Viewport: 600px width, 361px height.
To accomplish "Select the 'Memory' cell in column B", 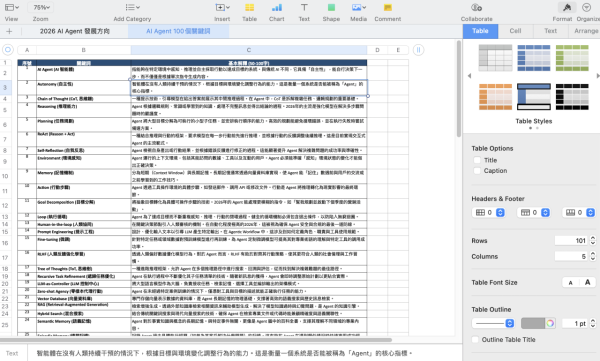I will tap(83, 176).
